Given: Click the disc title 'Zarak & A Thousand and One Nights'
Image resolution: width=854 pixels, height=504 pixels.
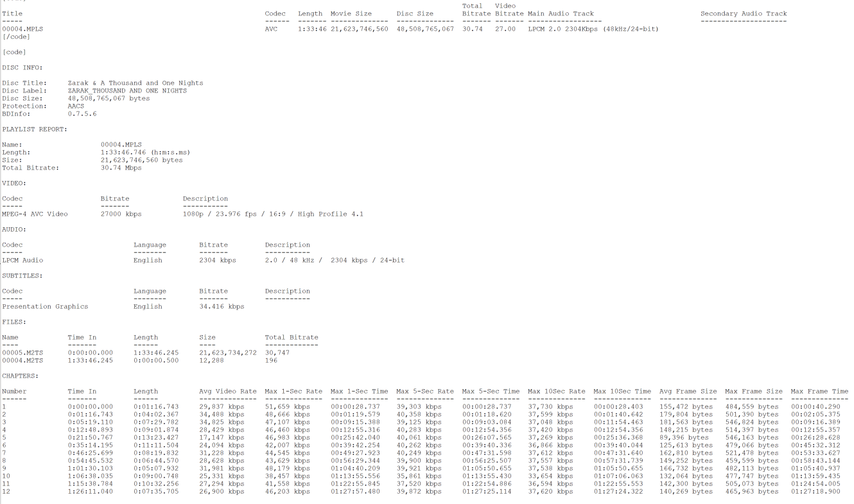Looking at the screenshot, I should pos(135,83).
